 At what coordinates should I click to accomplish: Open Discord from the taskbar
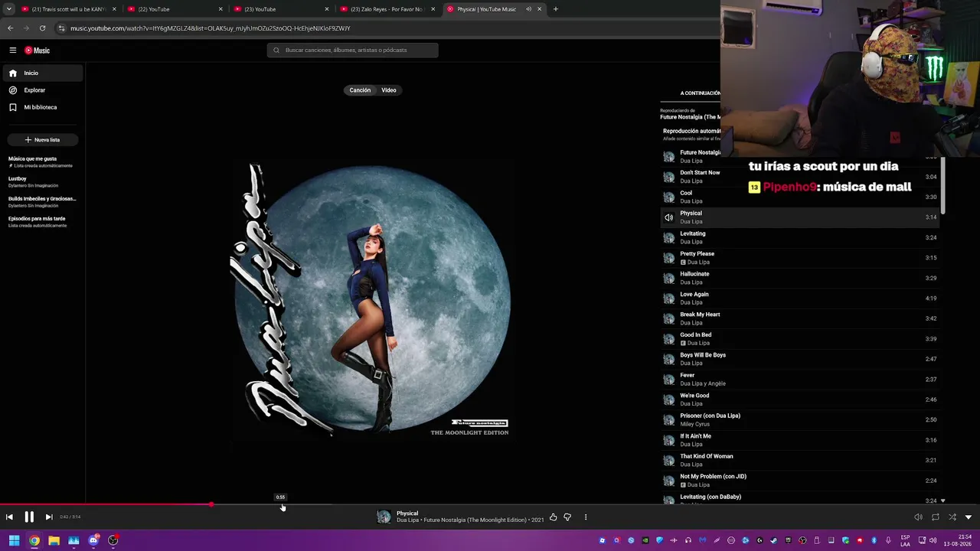tap(93, 541)
